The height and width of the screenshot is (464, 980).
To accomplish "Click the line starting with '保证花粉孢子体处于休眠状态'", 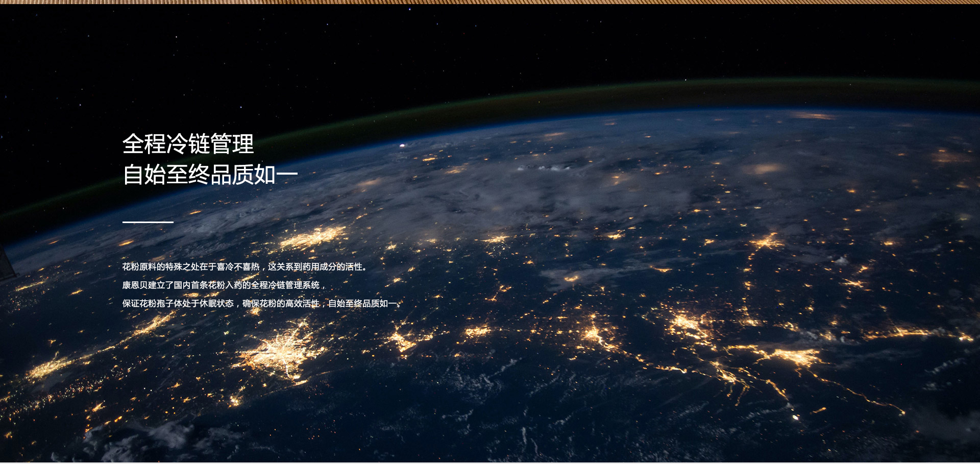I will click(261, 303).
